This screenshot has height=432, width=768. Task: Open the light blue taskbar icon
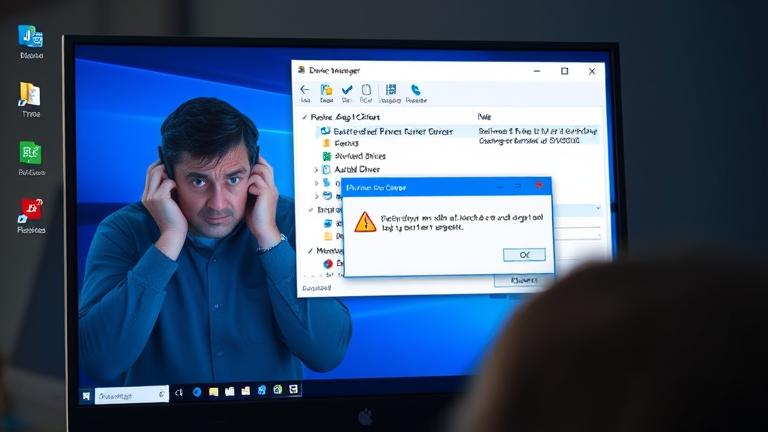point(262,390)
